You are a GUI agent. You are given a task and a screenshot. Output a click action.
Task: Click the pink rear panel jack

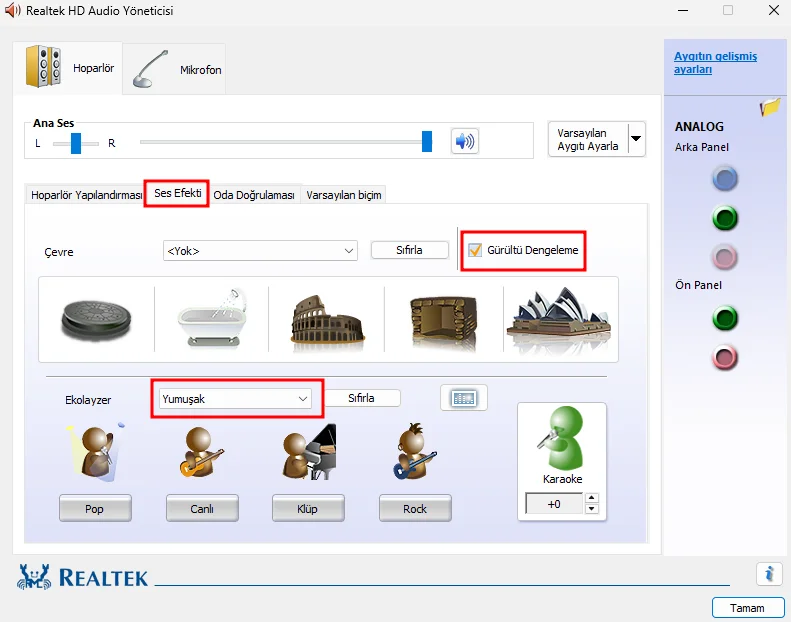click(725, 257)
